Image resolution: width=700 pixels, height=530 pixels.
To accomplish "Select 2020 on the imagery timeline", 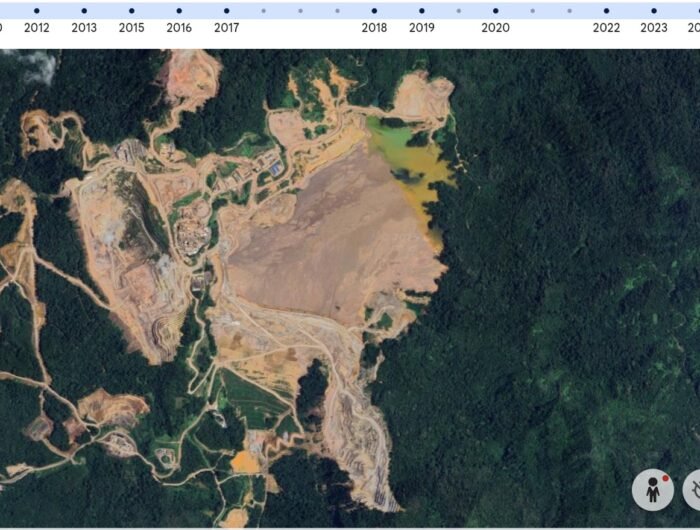I will [496, 11].
